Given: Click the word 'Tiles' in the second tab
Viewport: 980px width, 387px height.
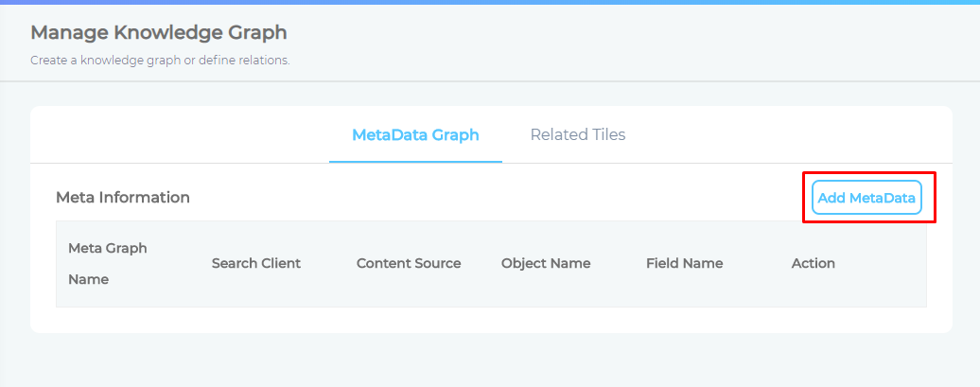Looking at the screenshot, I should point(606,135).
